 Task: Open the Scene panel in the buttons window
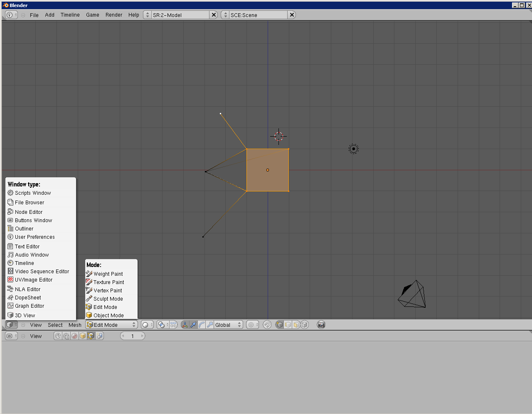[x=100, y=336]
